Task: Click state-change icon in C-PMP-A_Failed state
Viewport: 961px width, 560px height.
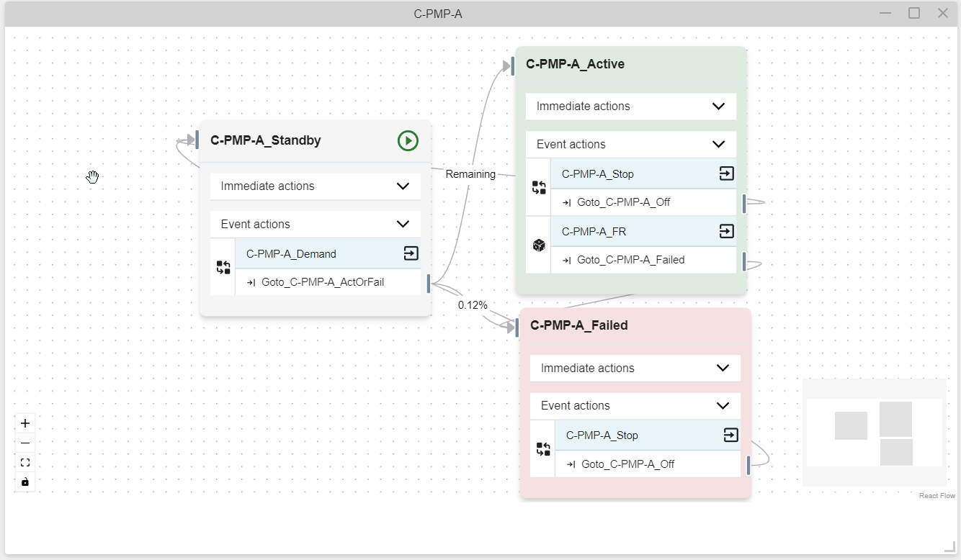Action: (x=543, y=449)
